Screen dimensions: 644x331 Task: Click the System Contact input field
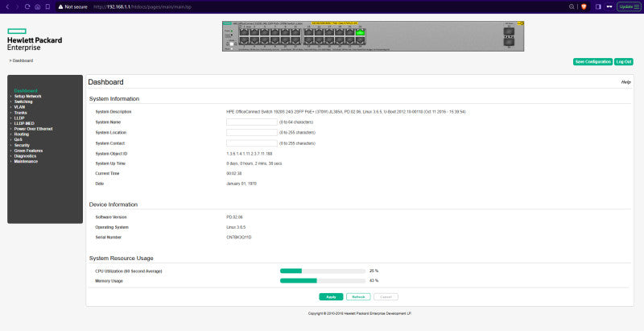(x=252, y=143)
